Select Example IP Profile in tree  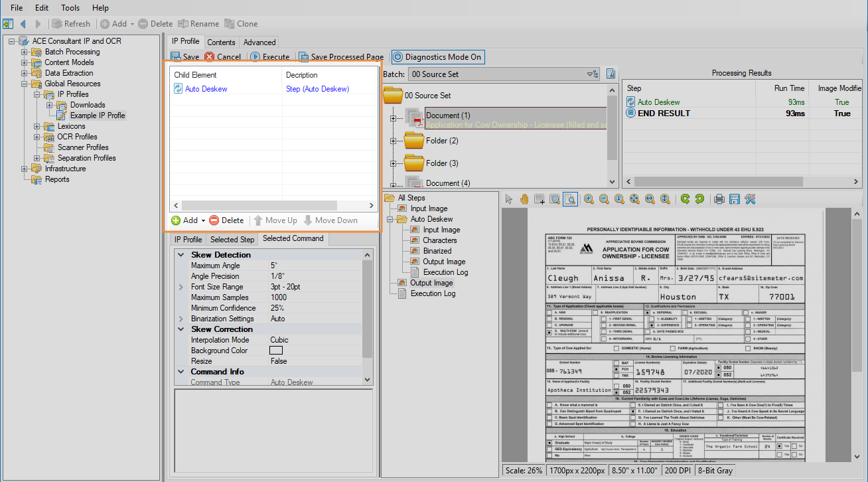click(98, 116)
